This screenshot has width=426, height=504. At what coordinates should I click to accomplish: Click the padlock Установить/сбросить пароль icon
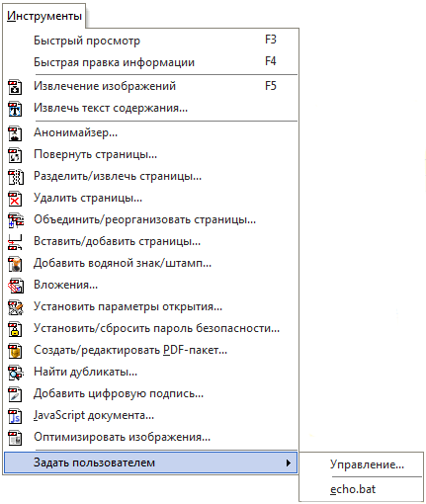click(x=15, y=329)
